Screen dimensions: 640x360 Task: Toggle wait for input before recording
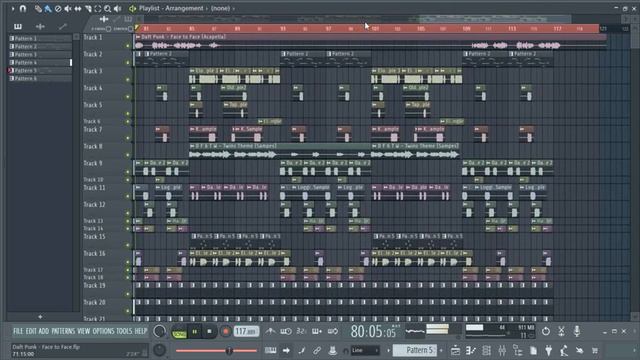tap(286, 331)
